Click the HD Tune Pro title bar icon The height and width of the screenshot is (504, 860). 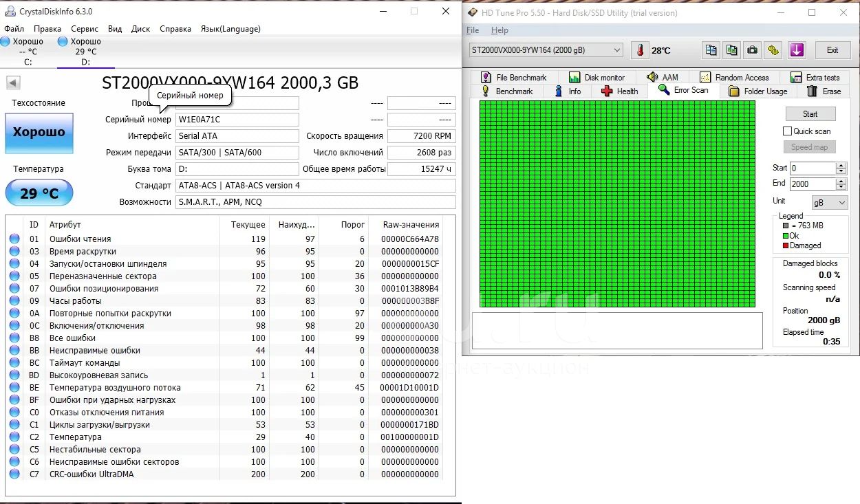[473, 12]
